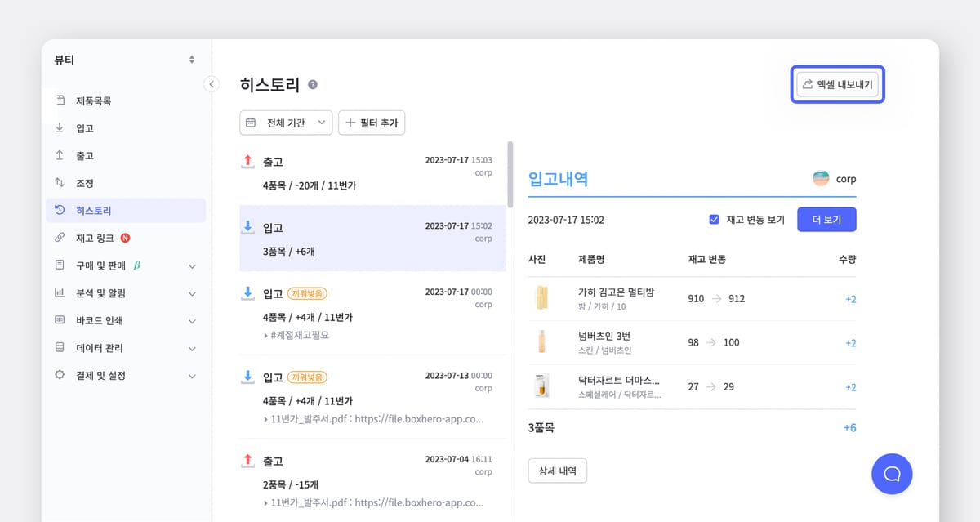The height and width of the screenshot is (522, 980).
Task: Open the 전체 기간 period dropdown
Action: 286,123
